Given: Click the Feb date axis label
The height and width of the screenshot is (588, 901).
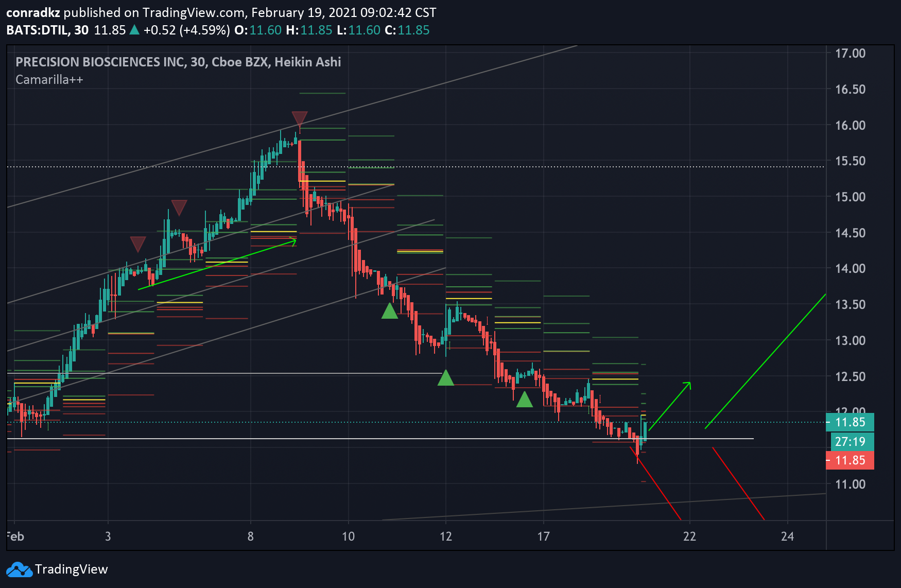Looking at the screenshot, I should (15, 537).
